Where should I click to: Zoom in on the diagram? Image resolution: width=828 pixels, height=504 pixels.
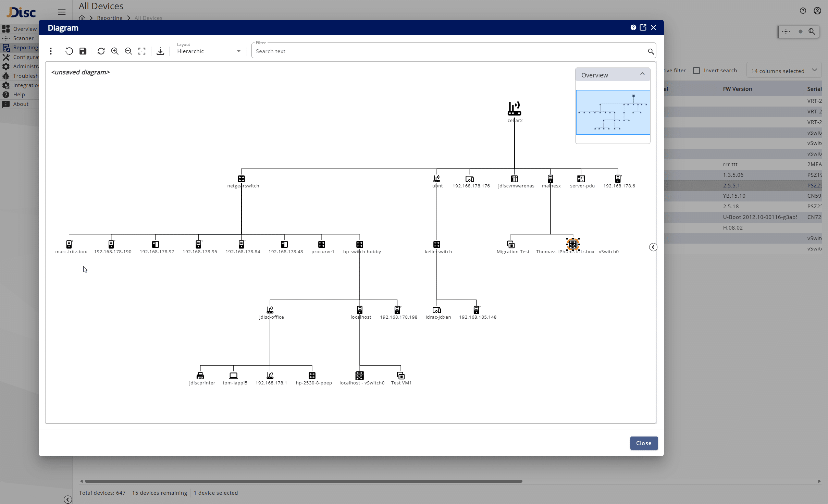(x=115, y=51)
